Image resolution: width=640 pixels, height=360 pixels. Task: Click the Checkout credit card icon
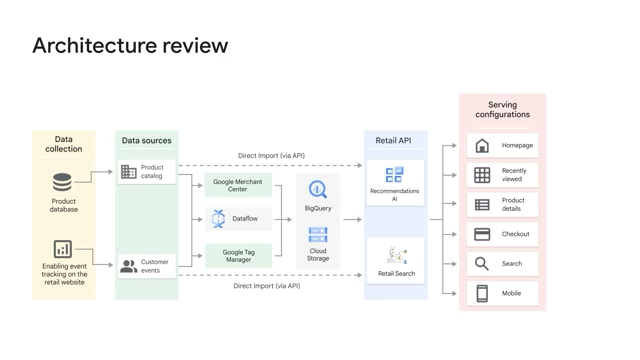482,234
